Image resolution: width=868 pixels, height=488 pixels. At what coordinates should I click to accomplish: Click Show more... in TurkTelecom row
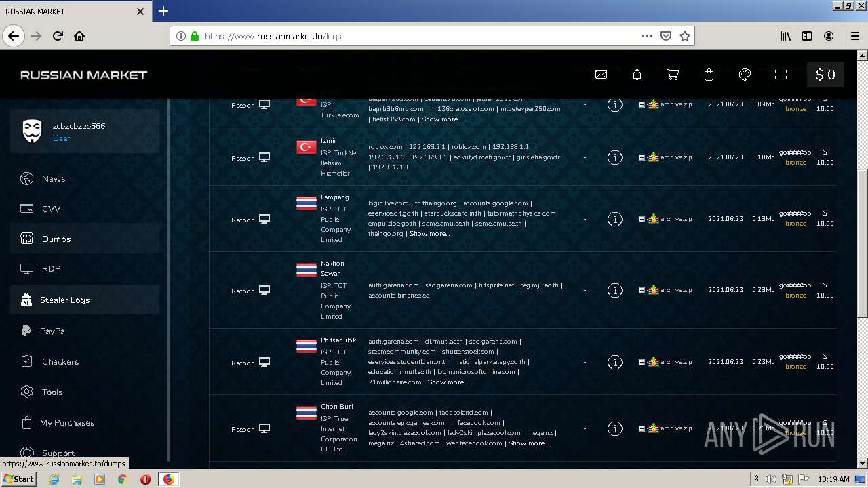[441, 119]
